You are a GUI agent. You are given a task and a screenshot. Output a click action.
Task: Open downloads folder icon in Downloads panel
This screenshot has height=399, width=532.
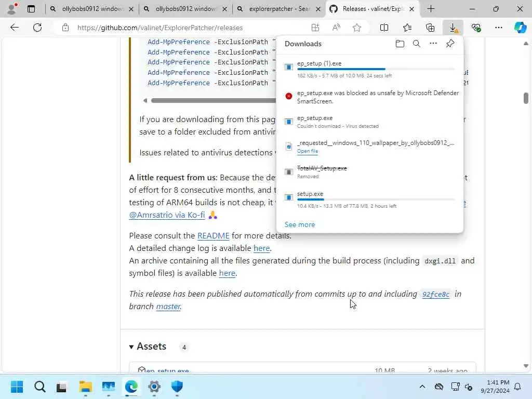pyautogui.click(x=400, y=44)
